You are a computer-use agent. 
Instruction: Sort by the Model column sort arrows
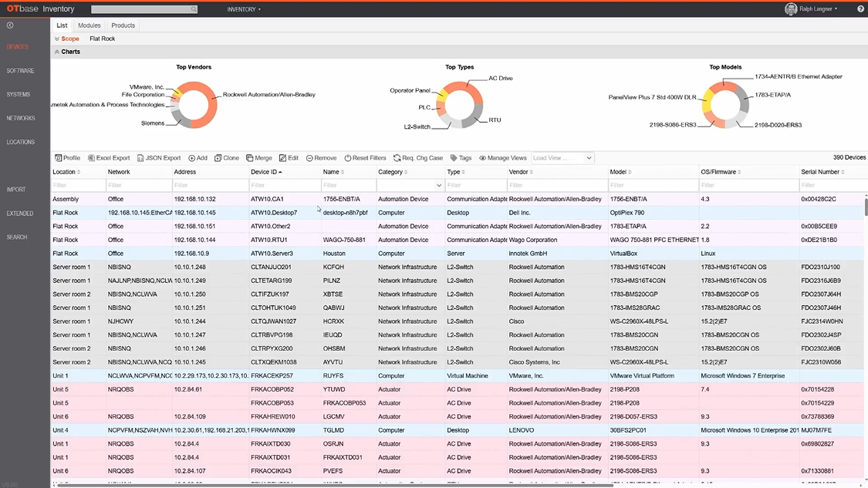click(x=630, y=172)
